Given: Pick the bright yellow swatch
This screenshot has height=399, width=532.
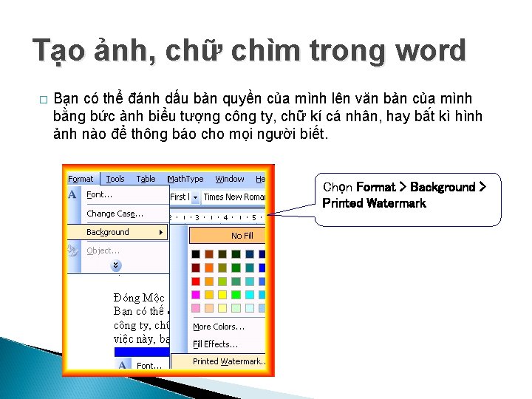Looking at the screenshot, I should click(222, 295).
